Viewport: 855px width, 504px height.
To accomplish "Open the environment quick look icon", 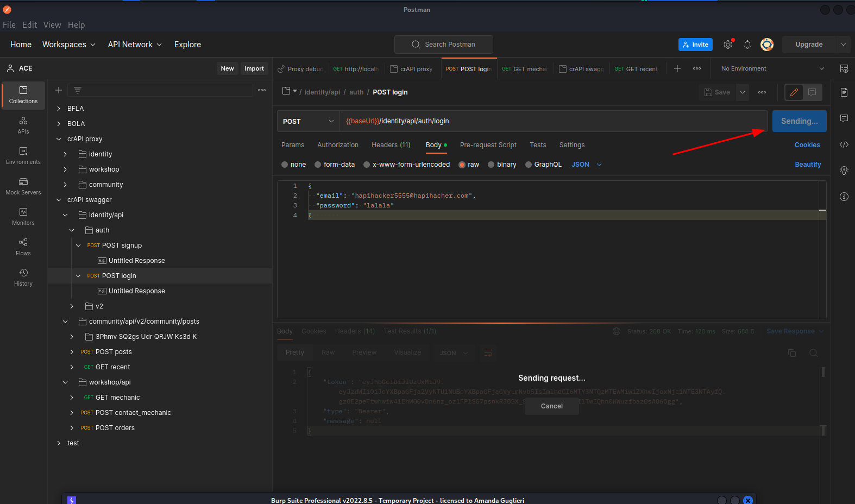I will (x=844, y=68).
